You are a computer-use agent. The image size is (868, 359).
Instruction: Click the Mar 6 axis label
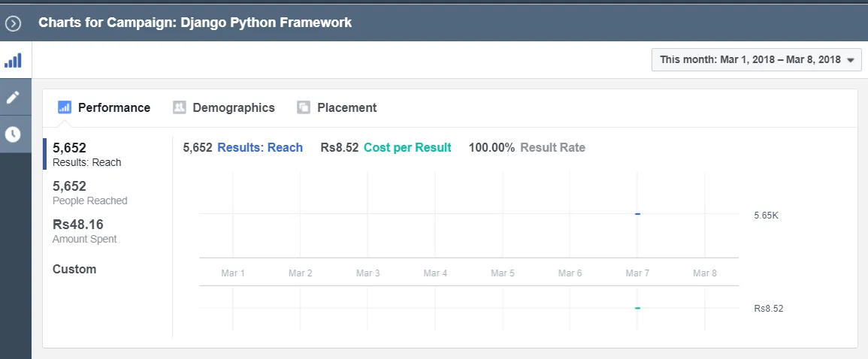click(570, 273)
